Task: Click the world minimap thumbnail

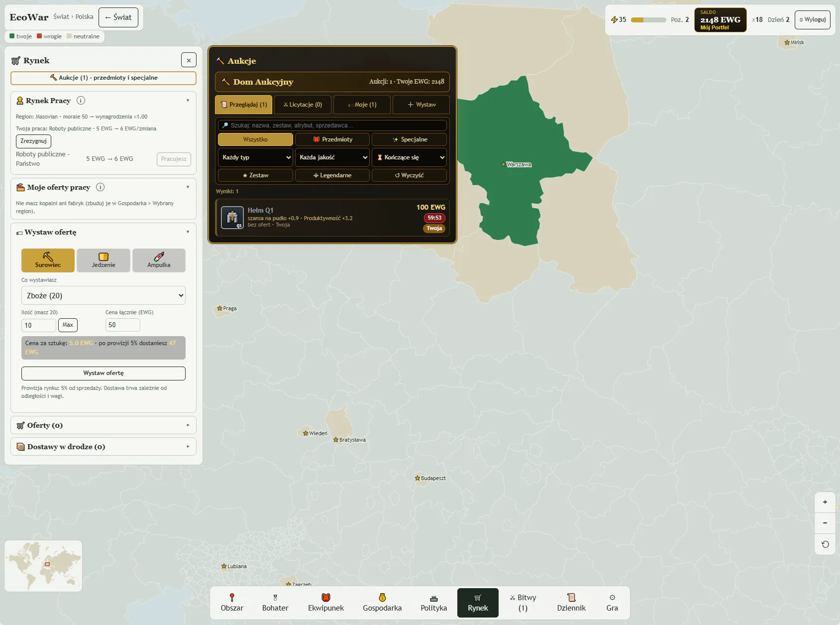Action: tap(43, 566)
